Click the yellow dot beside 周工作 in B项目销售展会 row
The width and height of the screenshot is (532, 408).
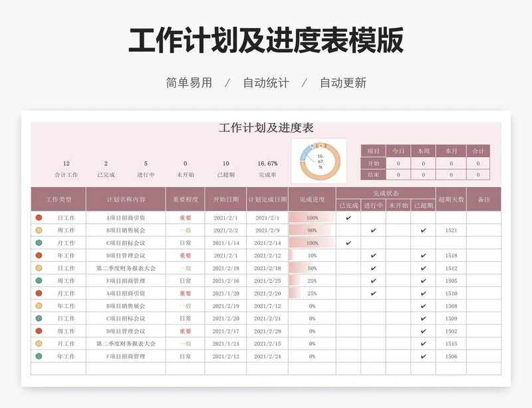39,230
